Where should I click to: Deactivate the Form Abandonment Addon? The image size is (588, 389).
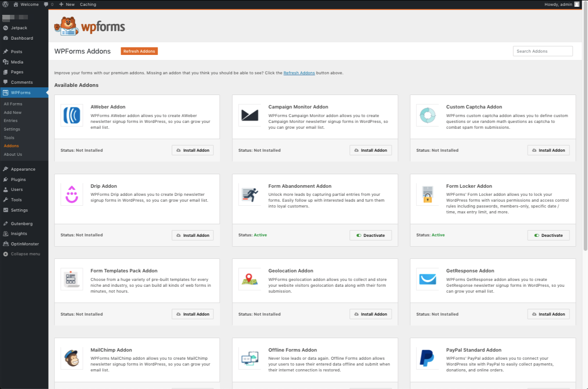(x=371, y=235)
